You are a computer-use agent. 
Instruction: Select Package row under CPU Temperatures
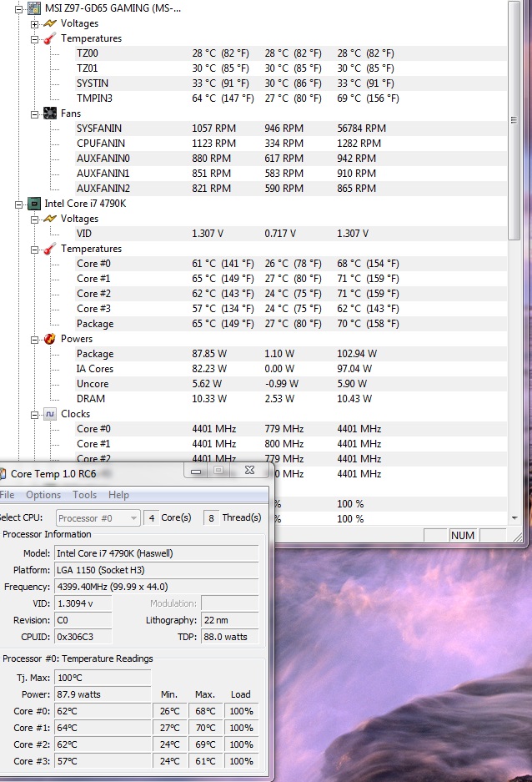point(290,324)
